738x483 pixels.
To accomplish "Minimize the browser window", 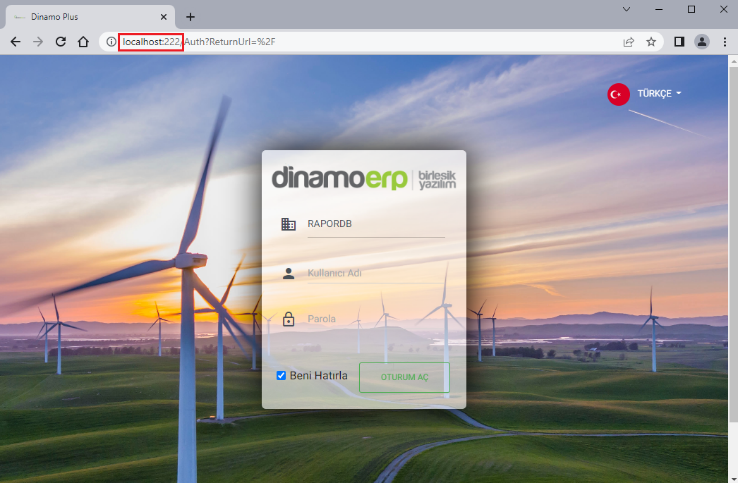I will tap(659, 9).
